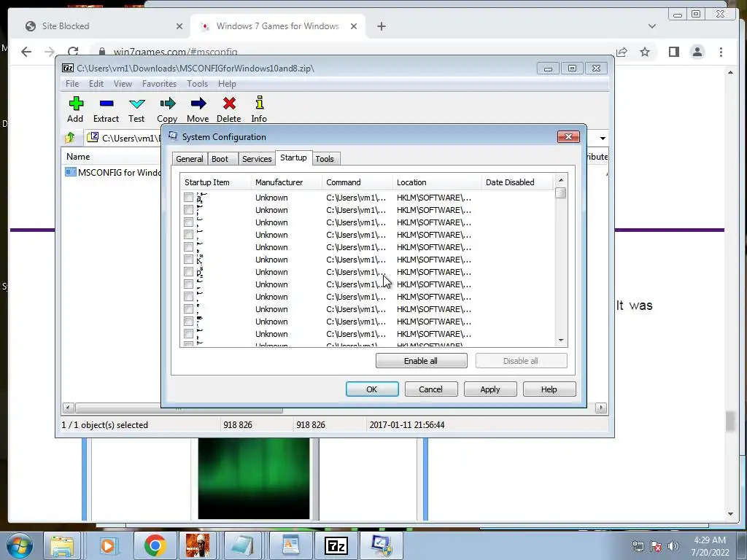Viewport: 747px width, 560px height.
Task: Click Chrome back arrow
Action: point(26,52)
